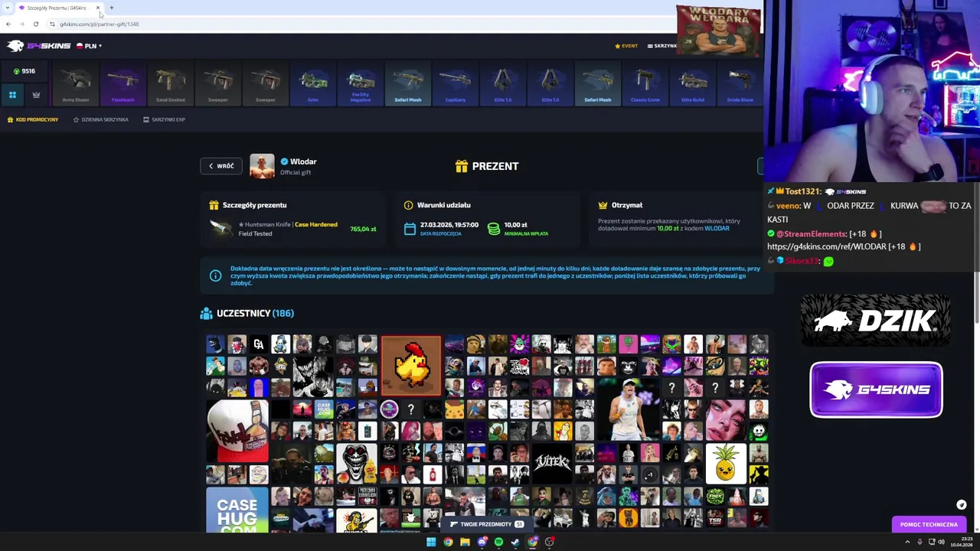Click the purple G4SKINS banner in the stream overlay

point(876,390)
